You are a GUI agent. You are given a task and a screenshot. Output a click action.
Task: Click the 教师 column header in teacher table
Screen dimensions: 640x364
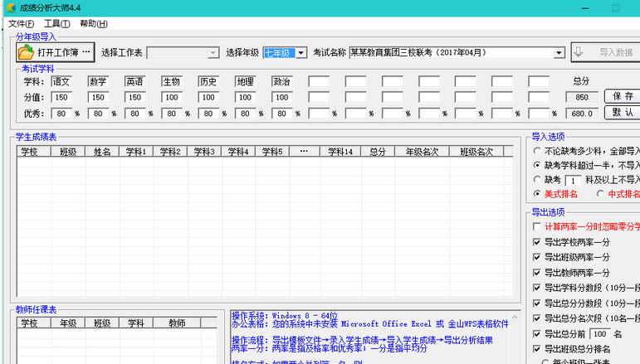tap(177, 323)
